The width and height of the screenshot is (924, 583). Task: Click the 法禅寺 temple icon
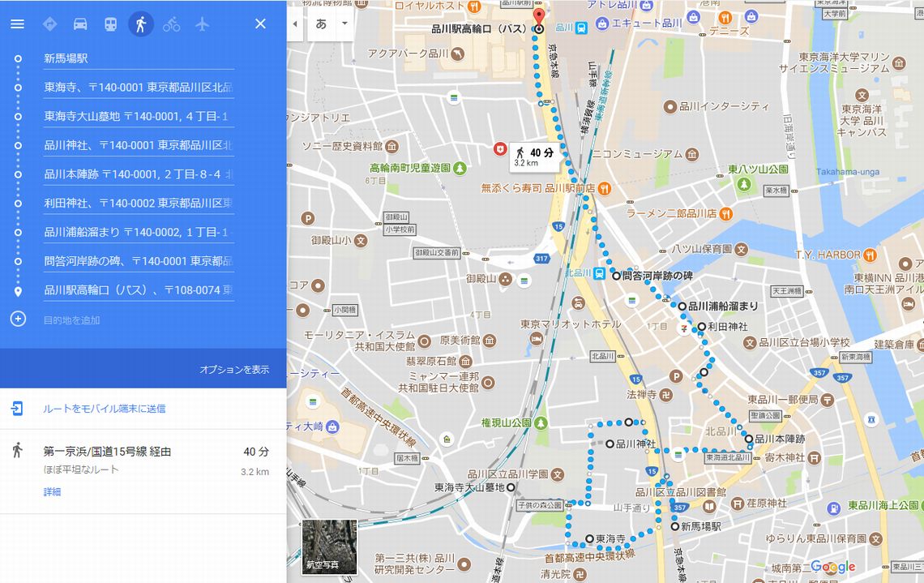(665, 395)
